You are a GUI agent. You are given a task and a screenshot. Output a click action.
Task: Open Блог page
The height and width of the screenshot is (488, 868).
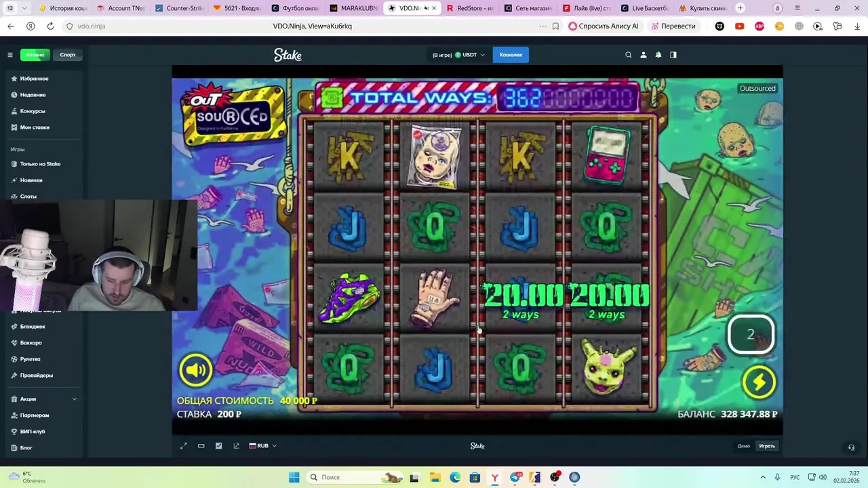[x=26, y=448]
